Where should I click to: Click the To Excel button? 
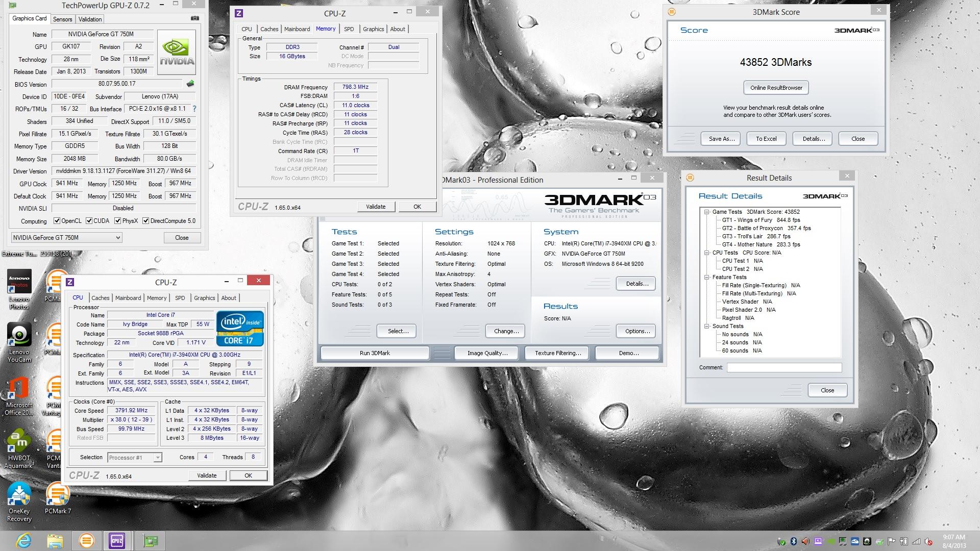click(x=766, y=139)
